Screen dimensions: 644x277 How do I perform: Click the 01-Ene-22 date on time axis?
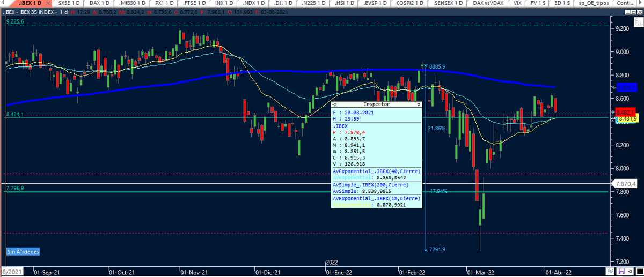tap(339, 272)
